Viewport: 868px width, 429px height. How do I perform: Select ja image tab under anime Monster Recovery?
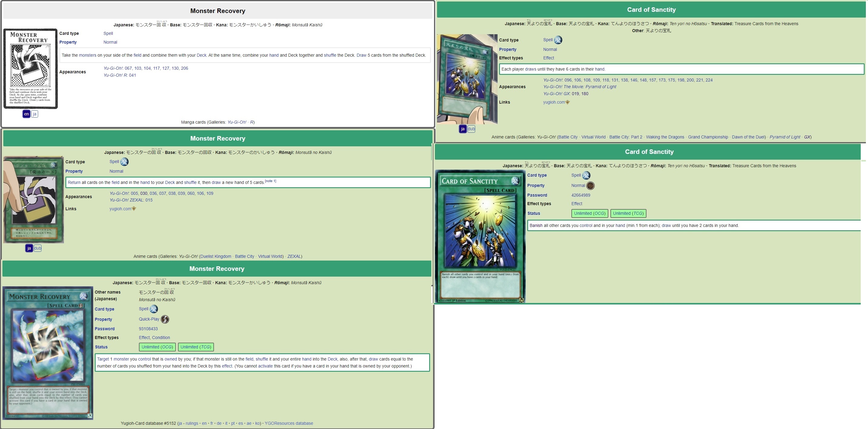pos(29,248)
